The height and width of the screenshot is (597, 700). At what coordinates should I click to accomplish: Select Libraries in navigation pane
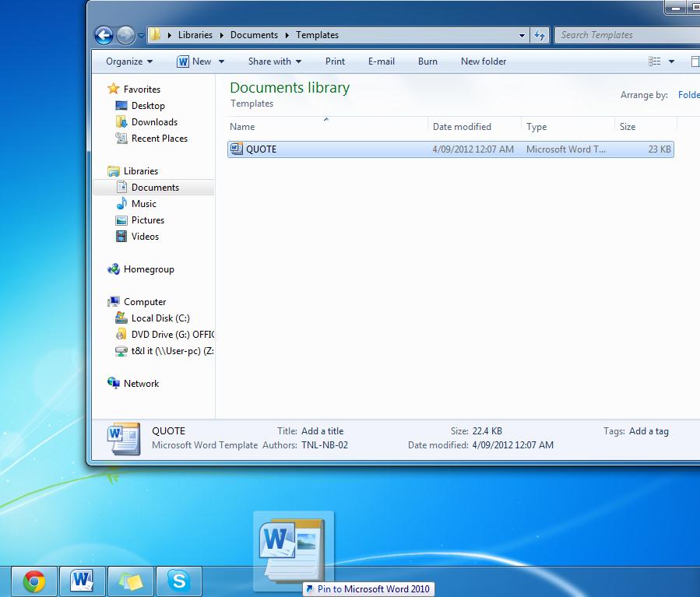pos(141,171)
